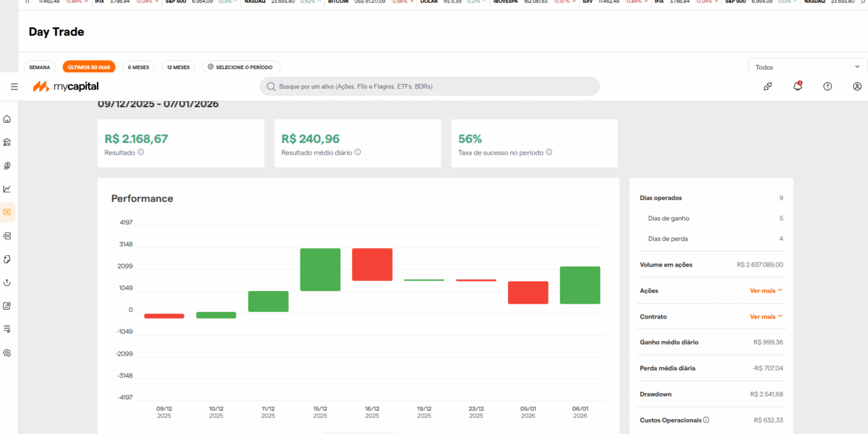This screenshot has width=868, height=434.
Task: Select the SEMANA period filter
Action: 39,66
